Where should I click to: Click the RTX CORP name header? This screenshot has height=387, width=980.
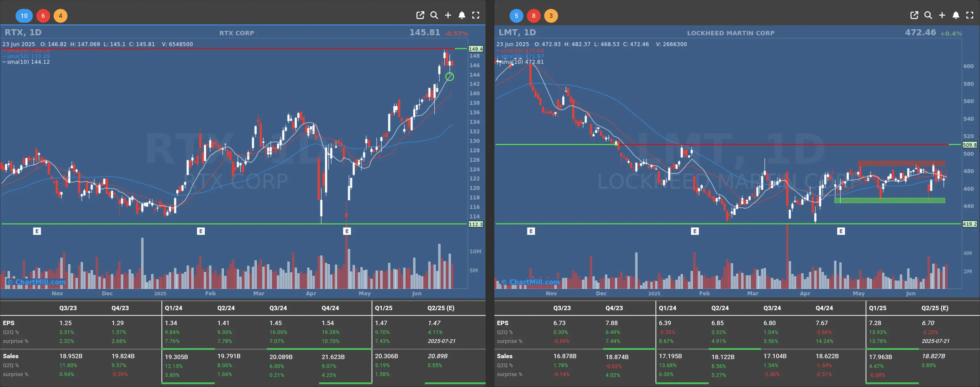237,33
